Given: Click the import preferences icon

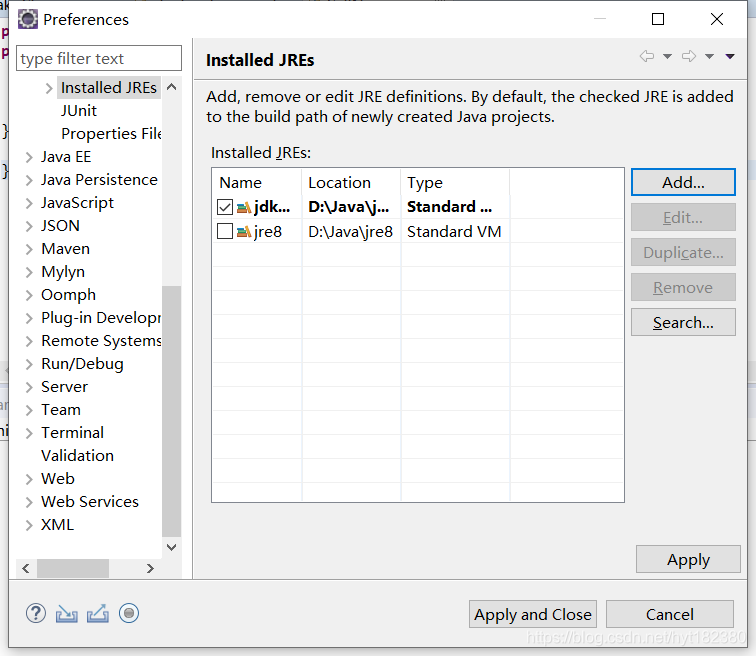Looking at the screenshot, I should click(x=67, y=614).
